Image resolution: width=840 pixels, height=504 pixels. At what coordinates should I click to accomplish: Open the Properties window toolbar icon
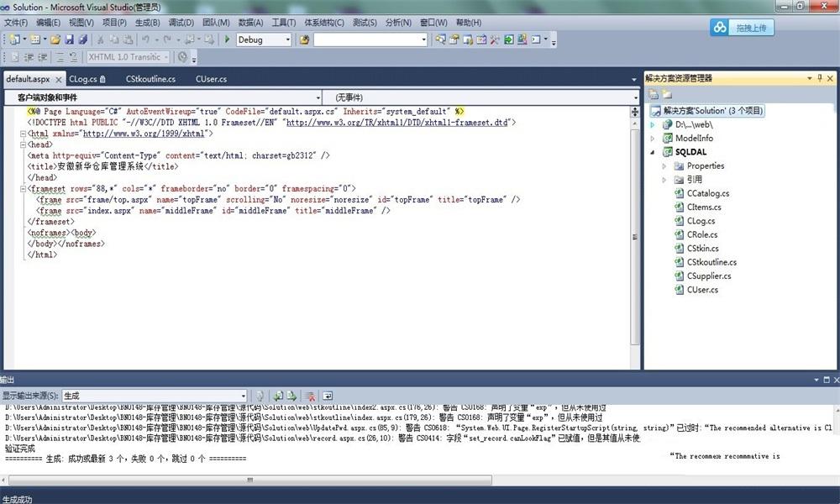454,39
